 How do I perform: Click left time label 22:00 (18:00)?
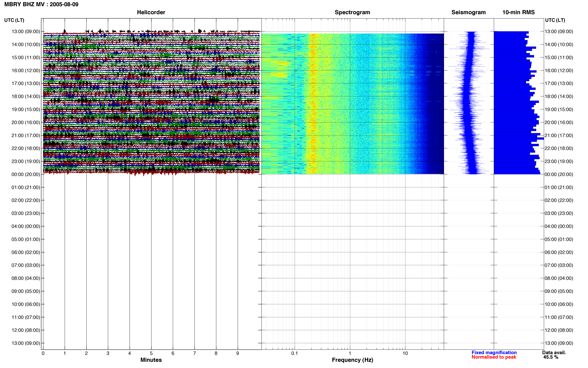point(26,148)
